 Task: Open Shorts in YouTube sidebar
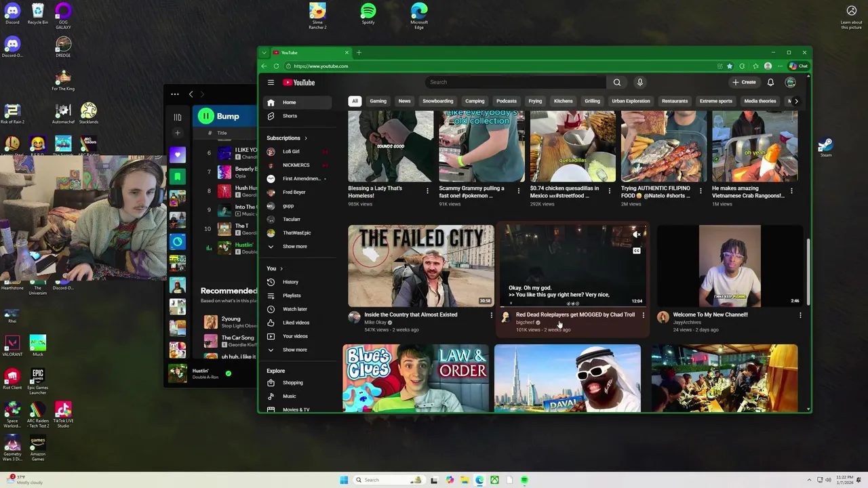point(297,116)
